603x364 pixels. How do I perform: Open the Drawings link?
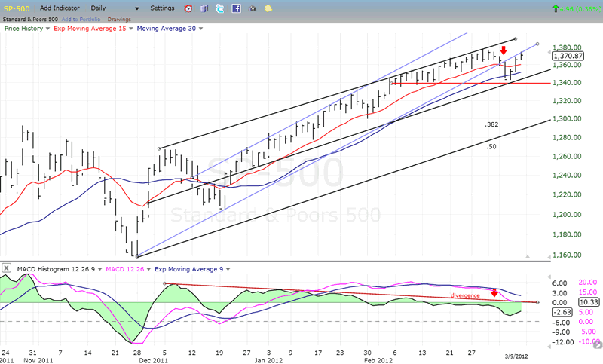click(x=119, y=20)
